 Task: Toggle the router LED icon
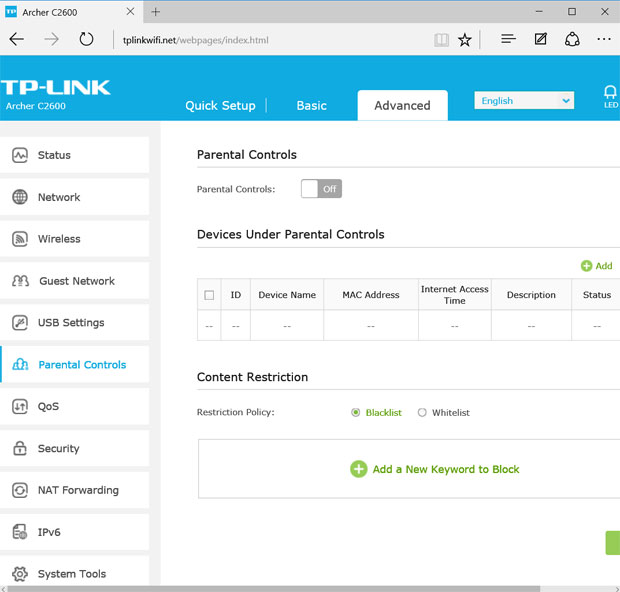coord(610,96)
